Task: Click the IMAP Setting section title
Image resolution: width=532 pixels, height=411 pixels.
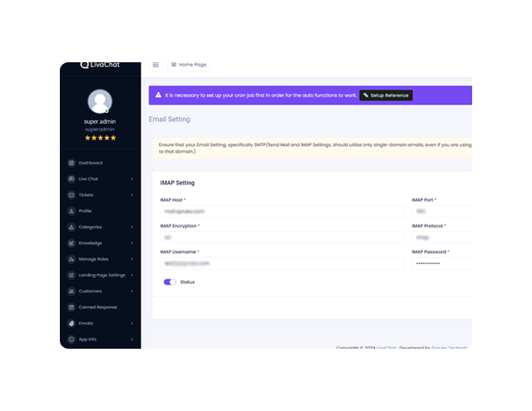Action: [177, 183]
